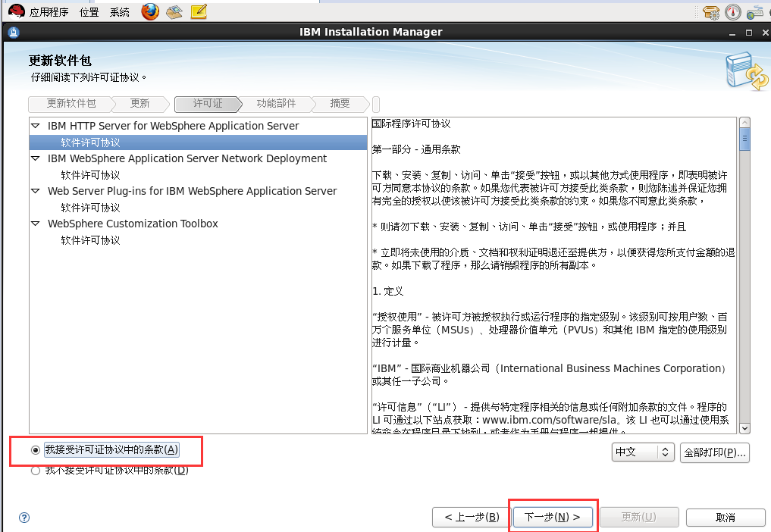Open the mail application icon in the panel
Viewport: 771px width, 532px height.
click(x=174, y=12)
